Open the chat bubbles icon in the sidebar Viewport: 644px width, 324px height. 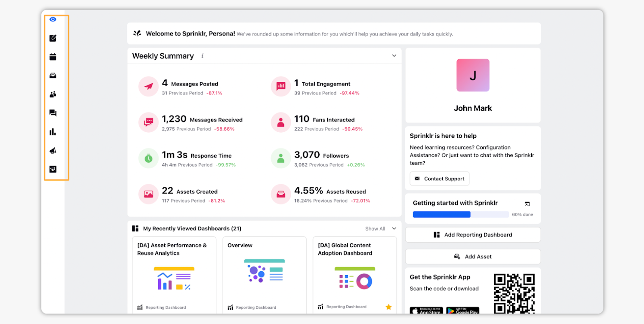[x=53, y=113]
